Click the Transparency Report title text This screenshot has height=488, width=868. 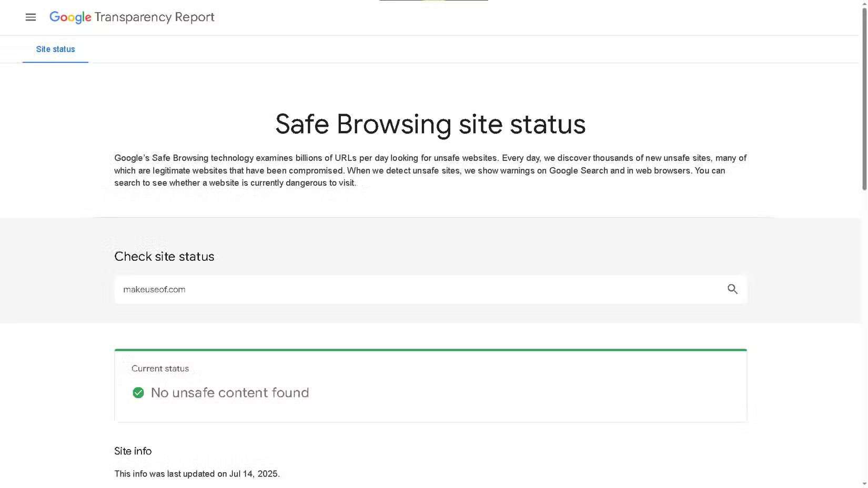click(x=154, y=17)
